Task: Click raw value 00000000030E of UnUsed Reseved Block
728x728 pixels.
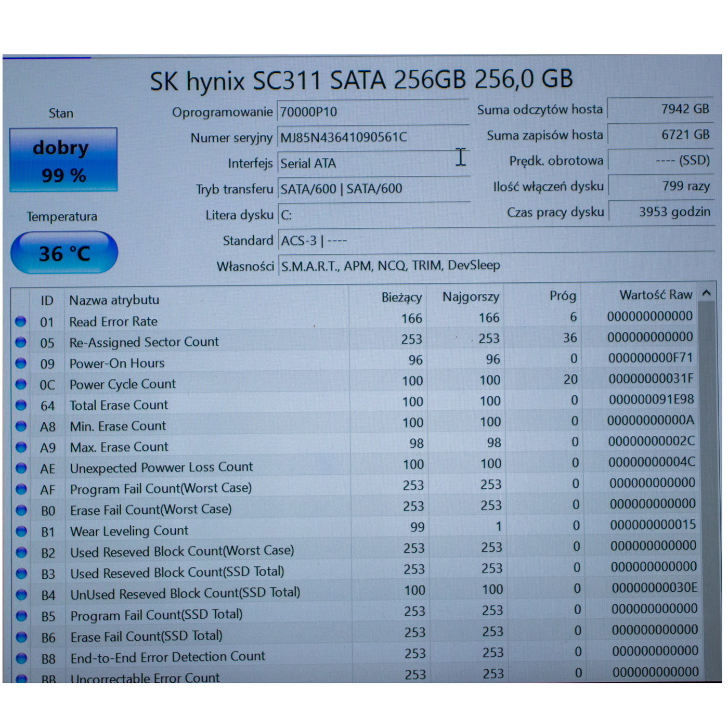Action: point(655,588)
